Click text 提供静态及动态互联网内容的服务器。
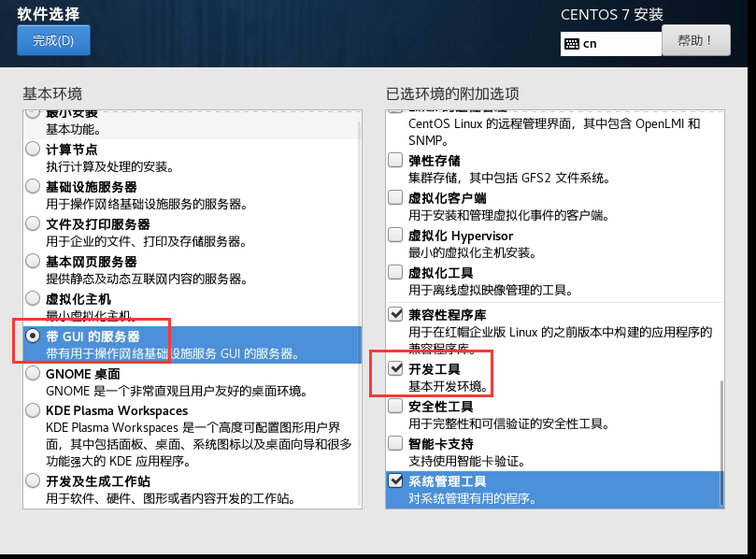The image size is (756, 559). point(147,279)
